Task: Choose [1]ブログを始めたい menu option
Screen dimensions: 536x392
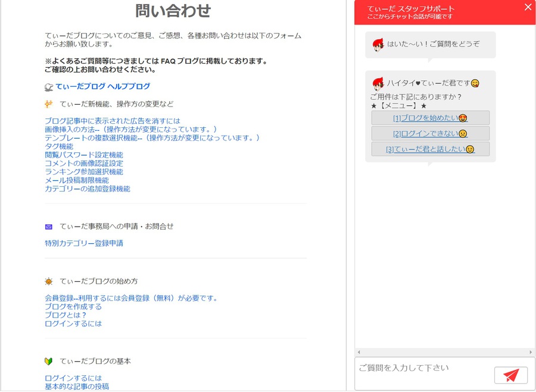Action: point(431,118)
